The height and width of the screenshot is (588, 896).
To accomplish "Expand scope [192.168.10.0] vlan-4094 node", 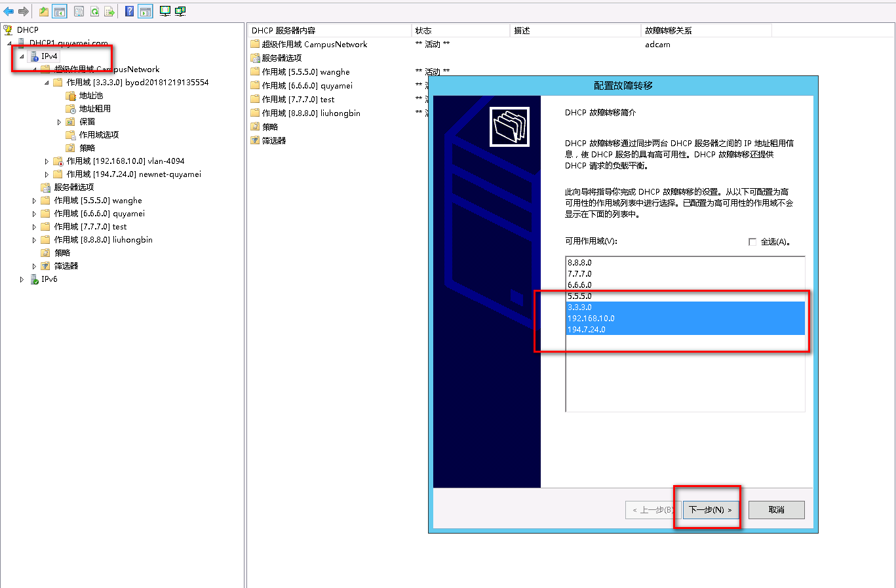I will point(47,161).
